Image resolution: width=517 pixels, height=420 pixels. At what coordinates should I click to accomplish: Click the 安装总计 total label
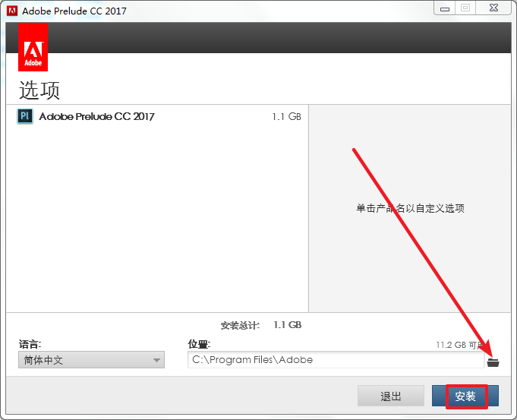click(x=240, y=326)
